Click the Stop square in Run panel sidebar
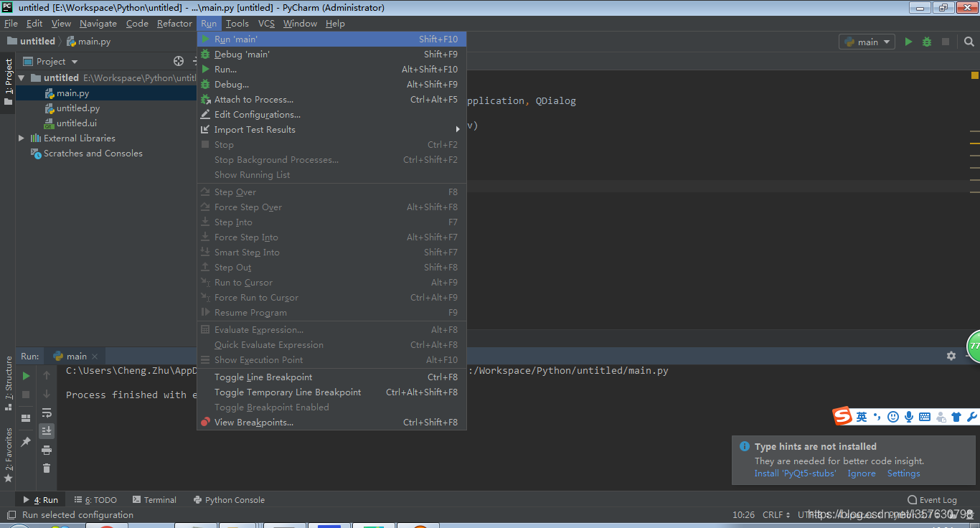 26,395
